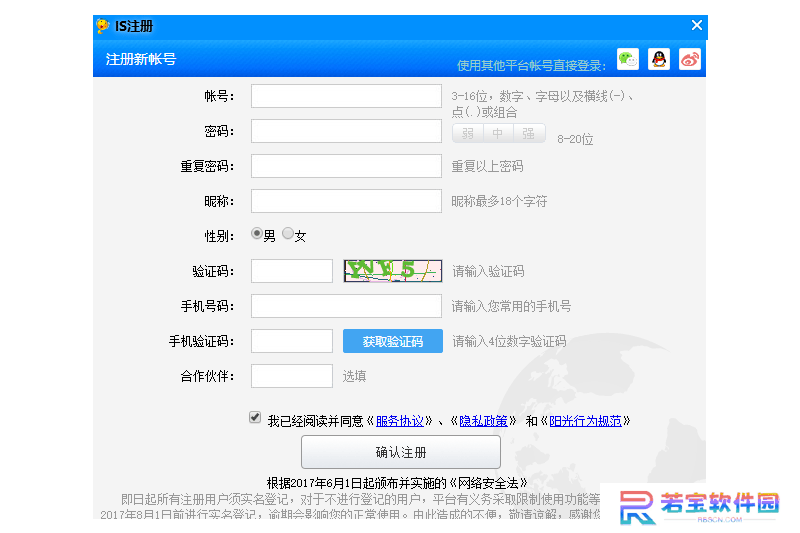The width and height of the screenshot is (800, 533).
Task: Select 男 gender radio button
Action: click(x=257, y=234)
